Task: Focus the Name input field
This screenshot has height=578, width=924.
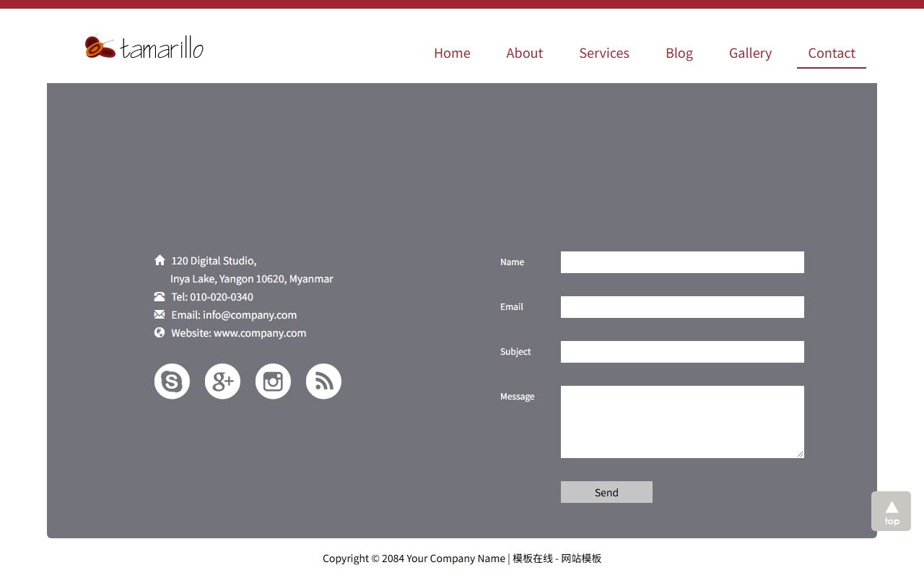Action: [682, 262]
